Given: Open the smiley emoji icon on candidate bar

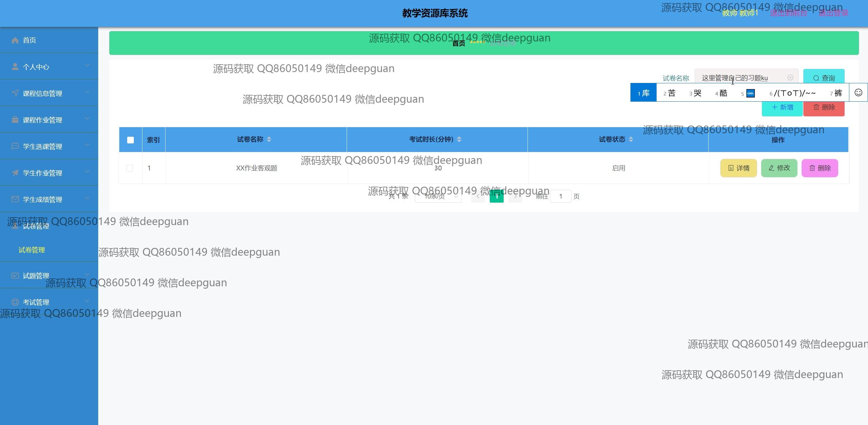Looking at the screenshot, I should [858, 92].
